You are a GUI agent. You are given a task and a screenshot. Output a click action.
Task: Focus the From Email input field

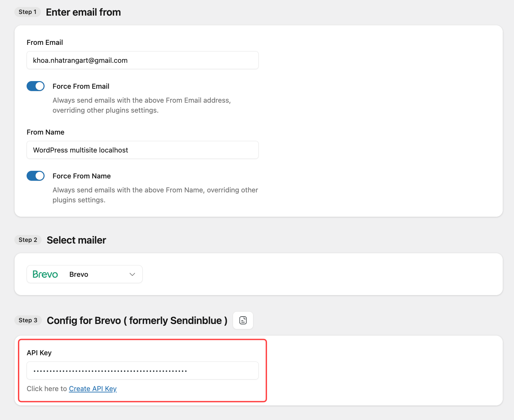[142, 60]
